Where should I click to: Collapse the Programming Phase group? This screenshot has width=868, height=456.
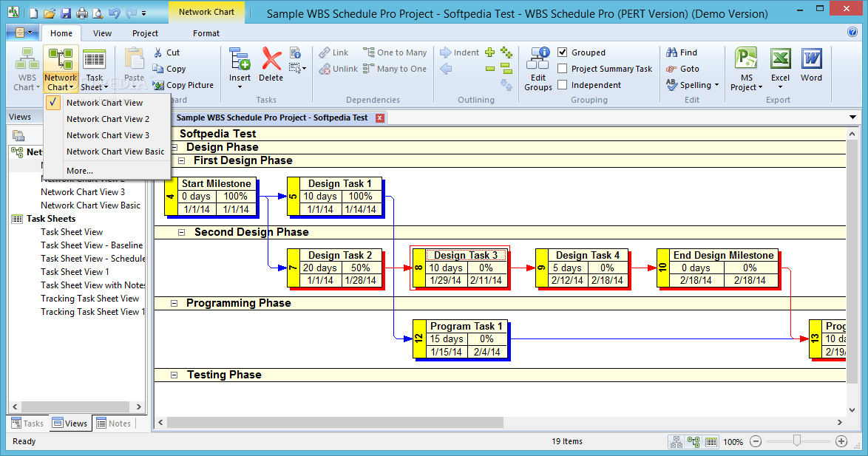tap(174, 303)
